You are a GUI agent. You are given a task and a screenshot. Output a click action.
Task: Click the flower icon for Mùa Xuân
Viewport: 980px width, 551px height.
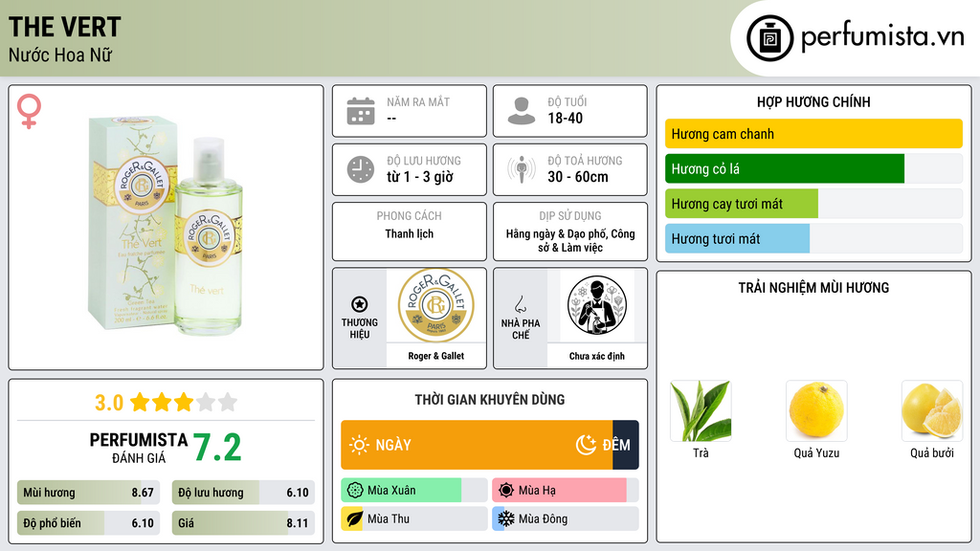click(355, 491)
